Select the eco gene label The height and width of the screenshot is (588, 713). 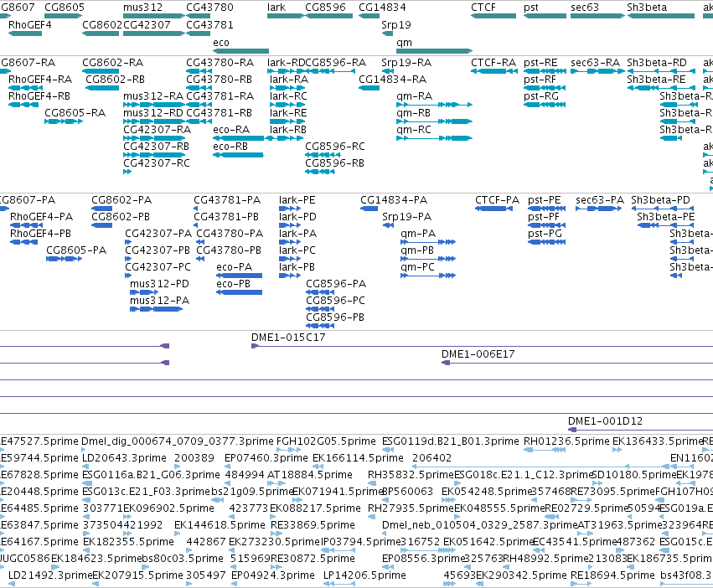[221, 42]
